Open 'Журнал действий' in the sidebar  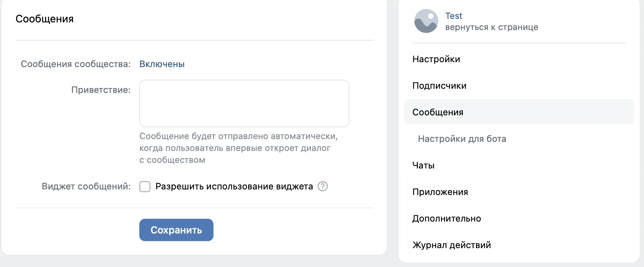click(451, 245)
